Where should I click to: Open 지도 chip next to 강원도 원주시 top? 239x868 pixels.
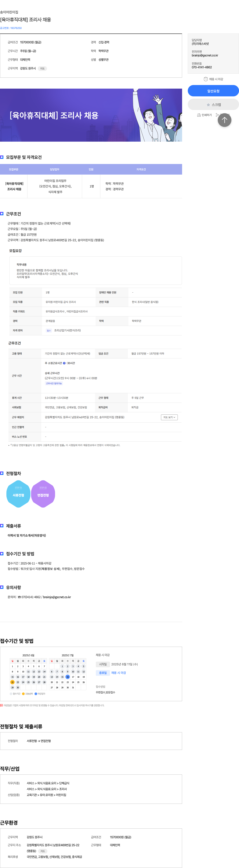[42, 68]
